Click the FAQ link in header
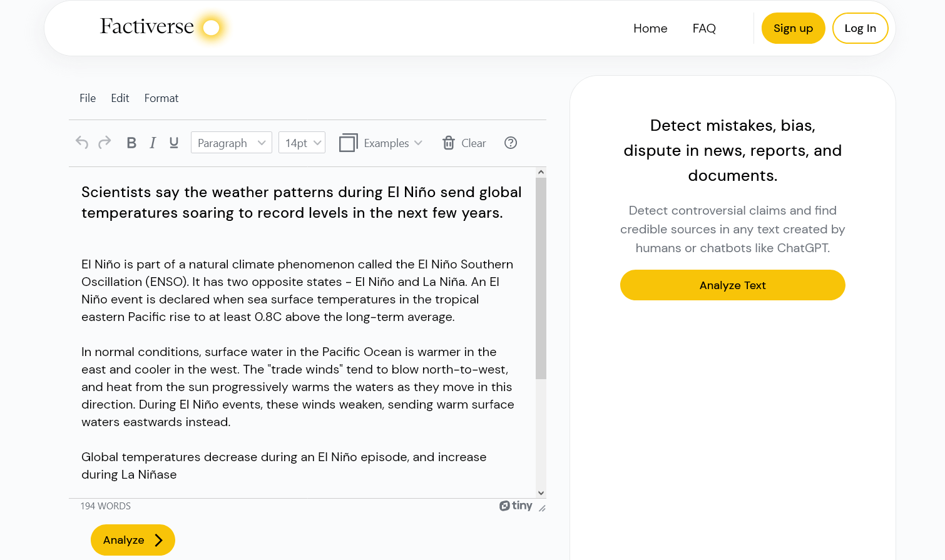 (x=704, y=28)
